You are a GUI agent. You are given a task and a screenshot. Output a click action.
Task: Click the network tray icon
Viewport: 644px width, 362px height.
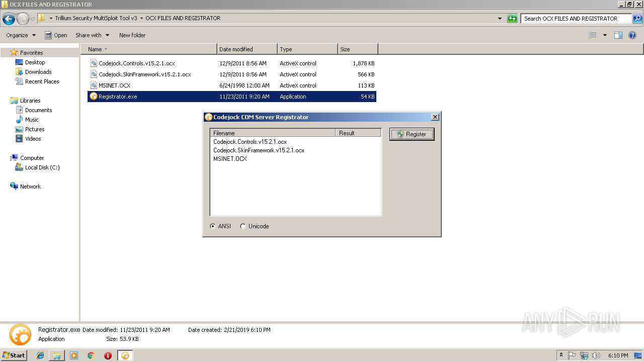click(x=584, y=355)
